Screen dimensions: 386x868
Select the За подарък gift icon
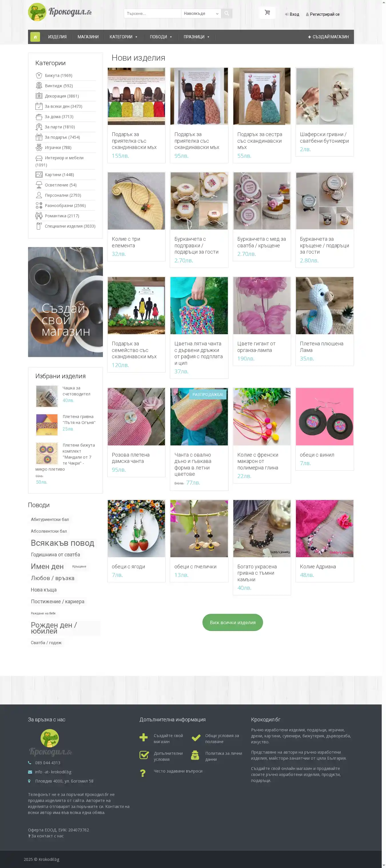[39, 137]
